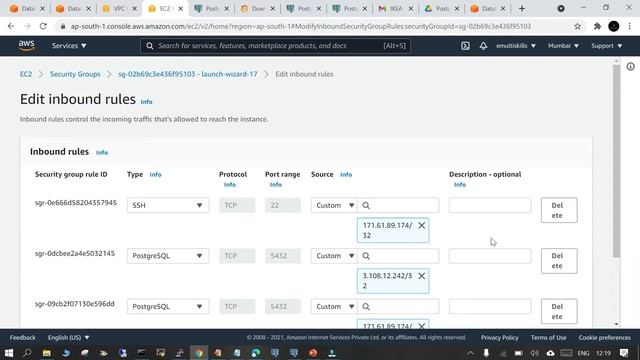Open File Explorer on taskbar

pos(47,353)
